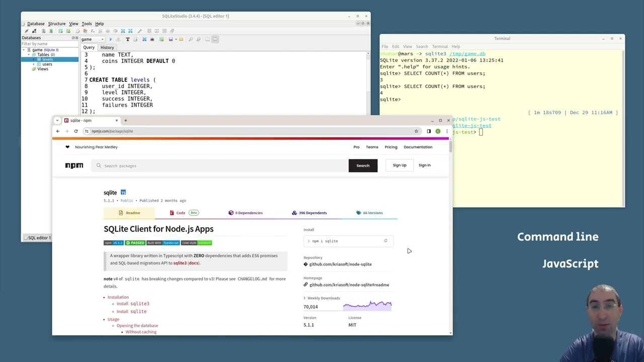Select the Query tab in SQL editor
The width and height of the screenshot is (644, 362).
tap(89, 47)
